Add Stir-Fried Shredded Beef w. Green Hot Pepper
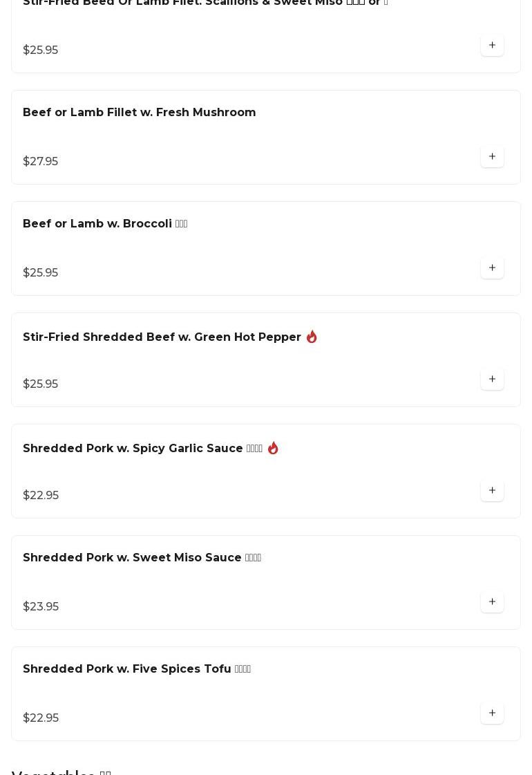 (x=492, y=380)
